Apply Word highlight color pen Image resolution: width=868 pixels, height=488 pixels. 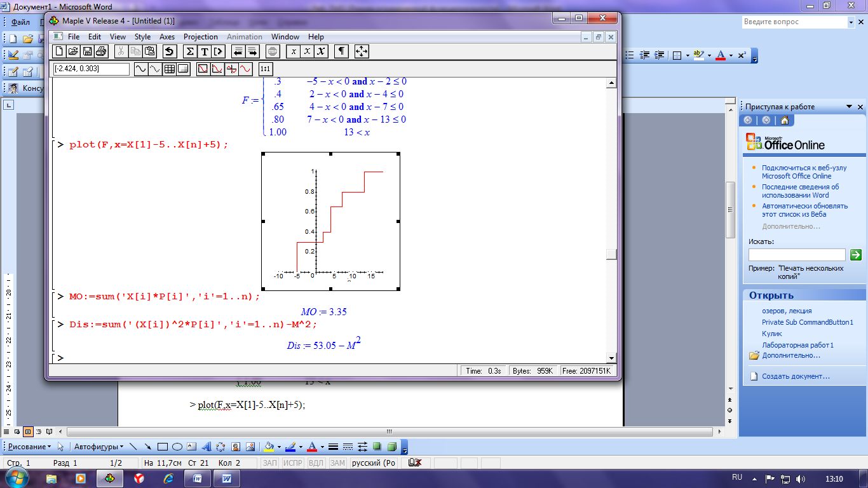point(698,55)
